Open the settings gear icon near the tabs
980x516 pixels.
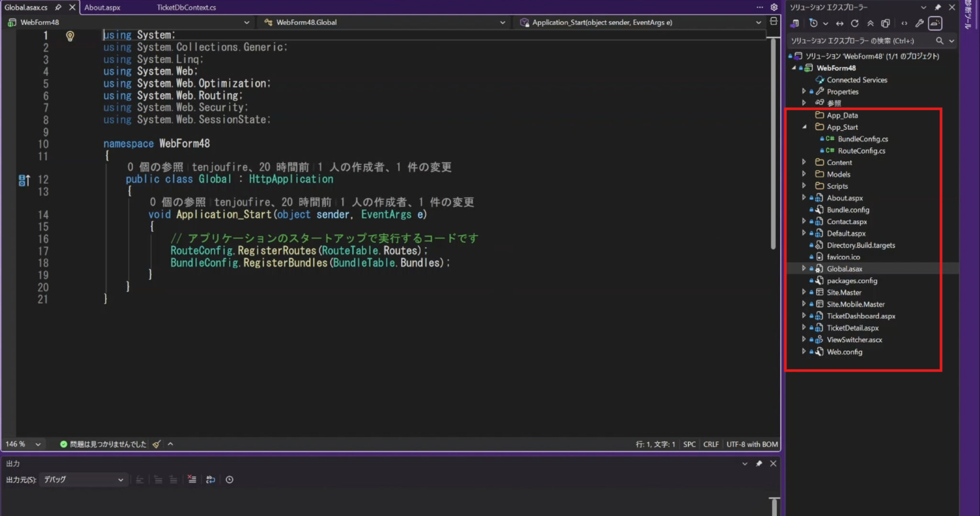point(774,7)
